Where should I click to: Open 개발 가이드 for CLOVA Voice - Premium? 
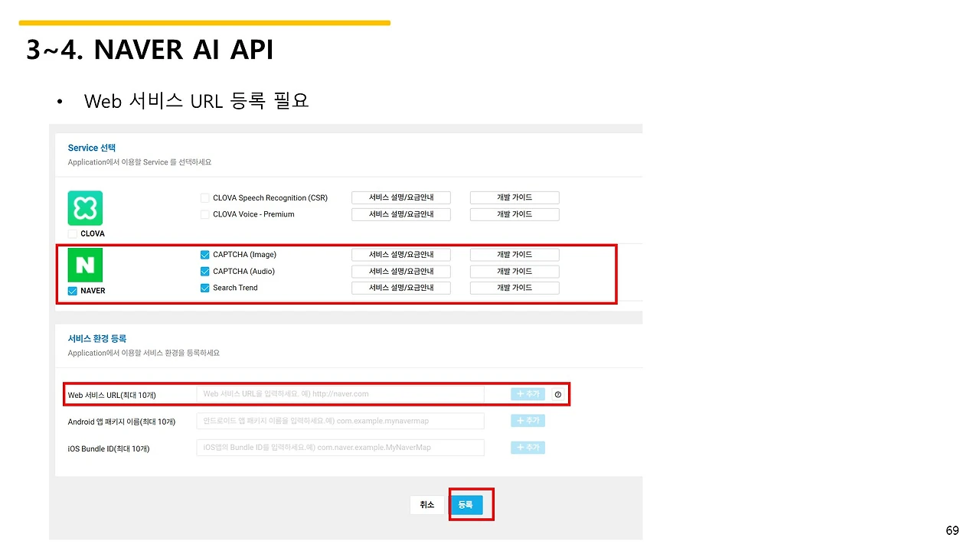point(514,214)
